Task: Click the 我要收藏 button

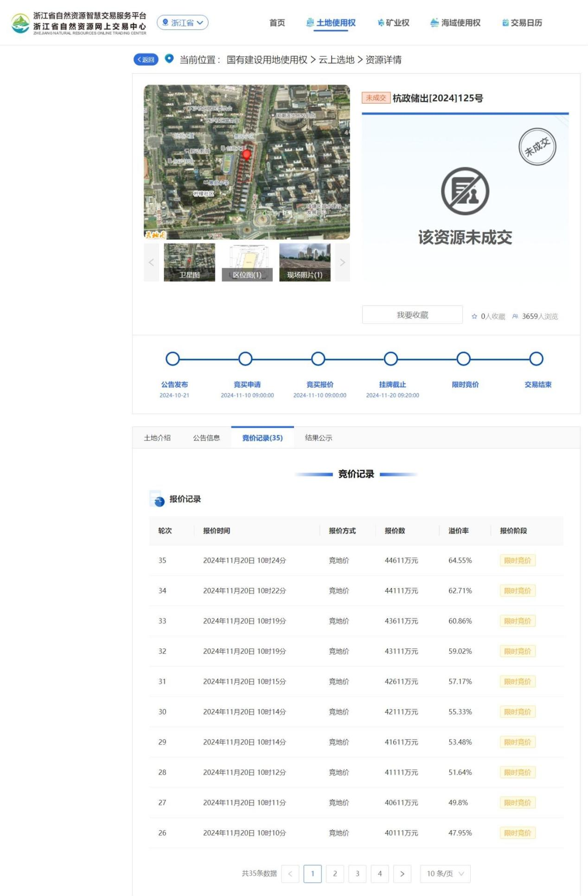Action: pyautogui.click(x=412, y=315)
